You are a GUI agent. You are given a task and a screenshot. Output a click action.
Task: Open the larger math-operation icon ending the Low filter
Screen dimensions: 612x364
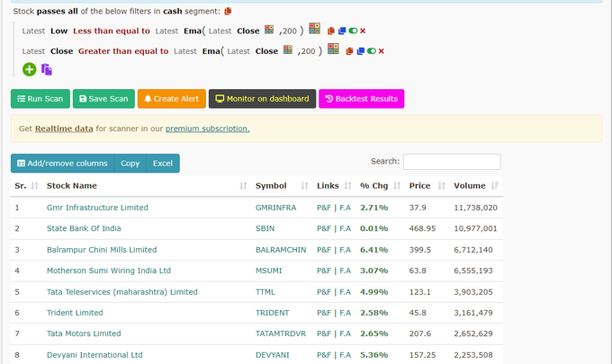315,29
